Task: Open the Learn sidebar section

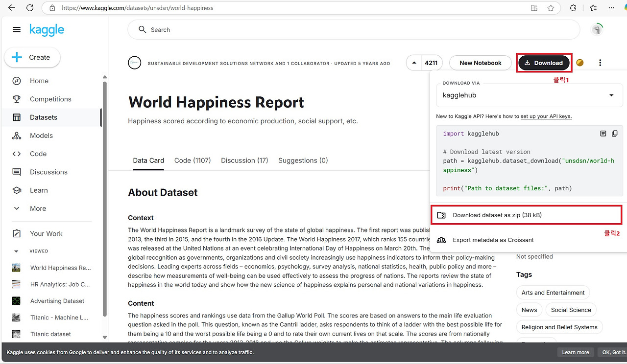Action: click(x=39, y=190)
